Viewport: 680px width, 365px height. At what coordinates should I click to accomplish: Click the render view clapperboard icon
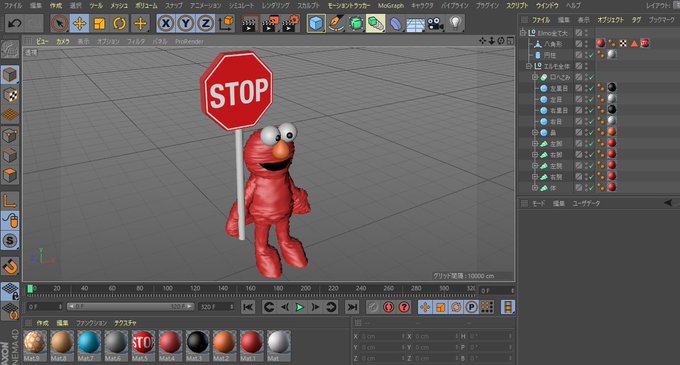pyautogui.click(x=249, y=23)
